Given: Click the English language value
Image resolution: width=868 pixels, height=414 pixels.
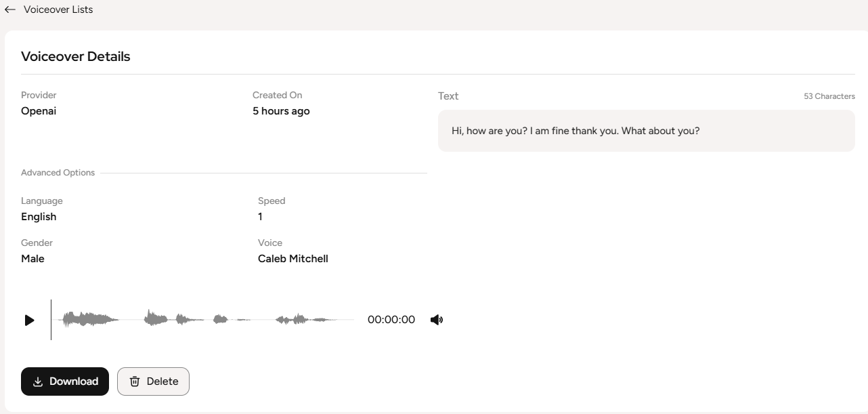Looking at the screenshot, I should click(39, 217).
